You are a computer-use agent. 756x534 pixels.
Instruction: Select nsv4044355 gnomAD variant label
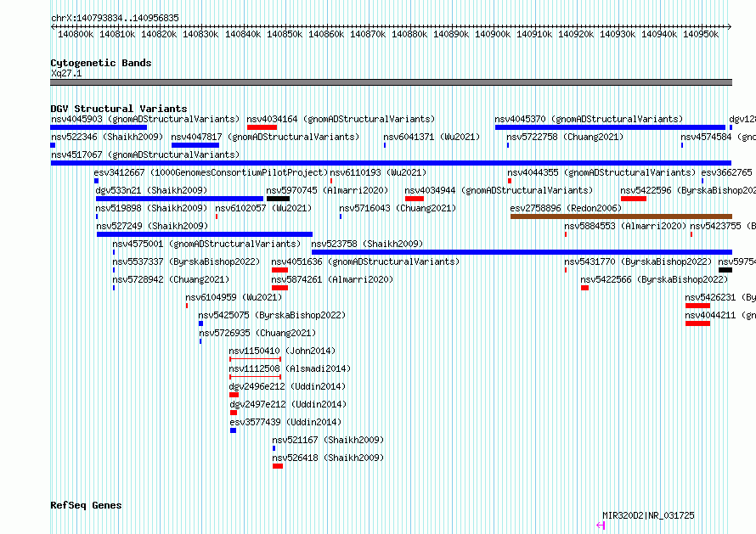point(601,172)
